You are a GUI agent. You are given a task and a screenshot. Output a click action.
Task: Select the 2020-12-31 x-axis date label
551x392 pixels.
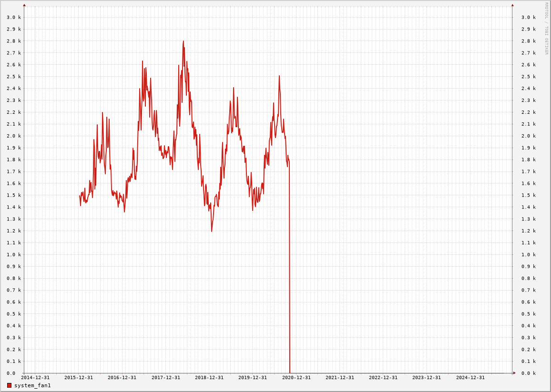(x=296, y=378)
